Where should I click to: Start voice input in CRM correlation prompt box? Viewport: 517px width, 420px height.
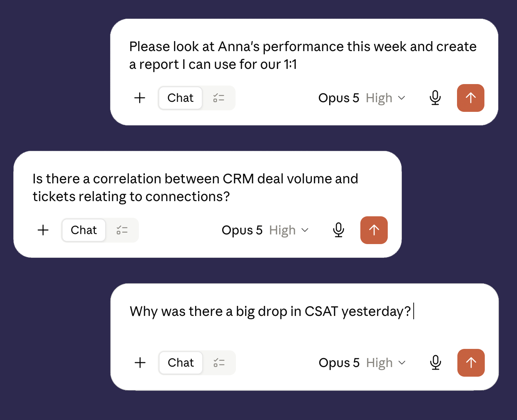pyautogui.click(x=338, y=230)
